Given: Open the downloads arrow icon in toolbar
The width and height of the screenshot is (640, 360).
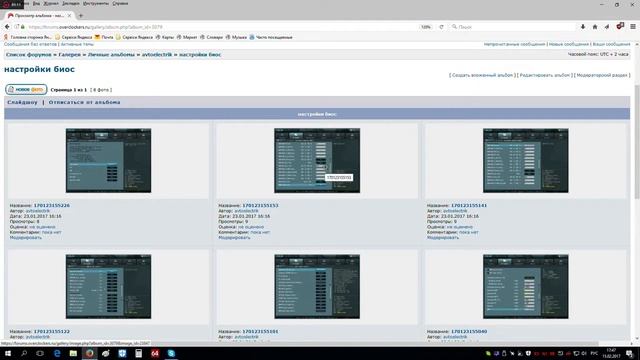Looking at the screenshot, I should click(x=583, y=27).
